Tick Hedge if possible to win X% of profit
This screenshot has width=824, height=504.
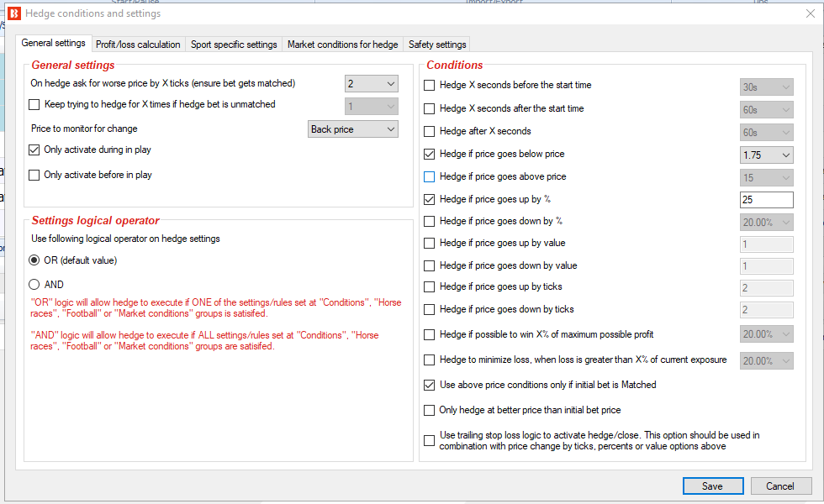pos(430,334)
